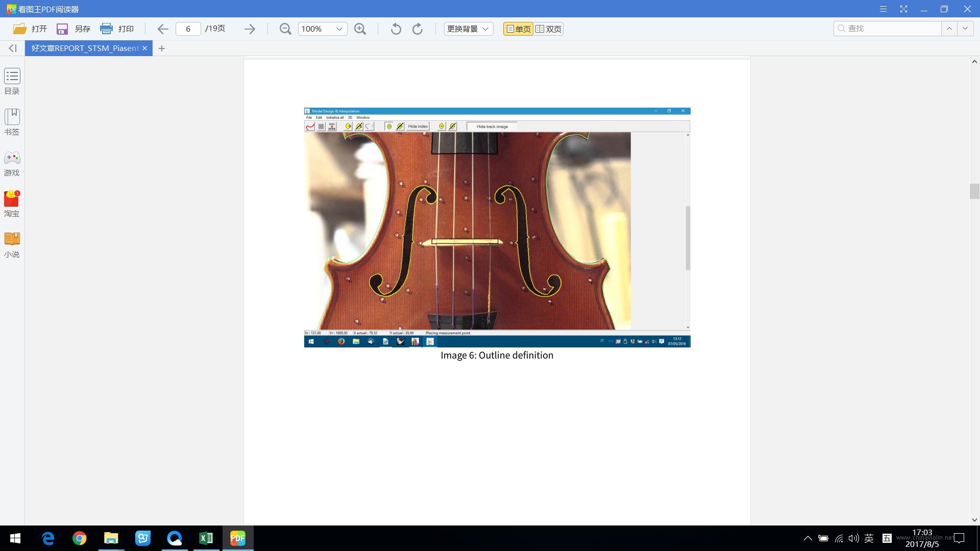The image size is (980, 551).
Task: Go to the previous page arrow
Action: [163, 29]
